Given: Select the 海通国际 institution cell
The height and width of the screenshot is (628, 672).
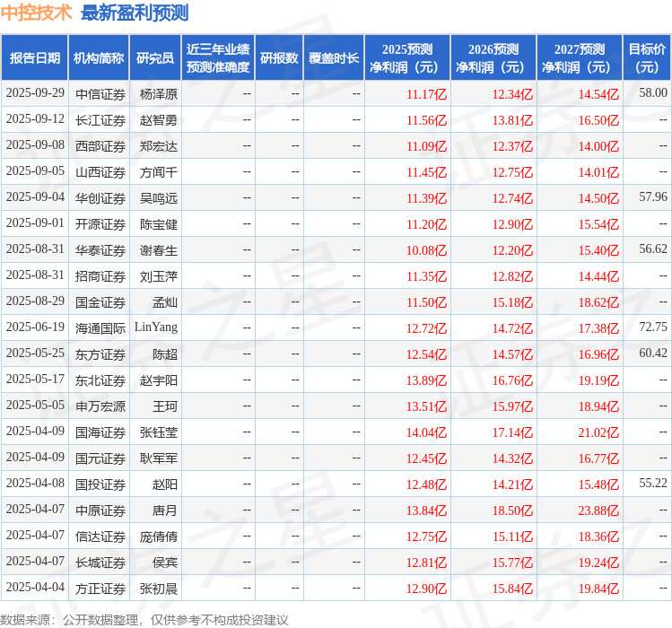Looking at the screenshot, I should coord(100,328).
